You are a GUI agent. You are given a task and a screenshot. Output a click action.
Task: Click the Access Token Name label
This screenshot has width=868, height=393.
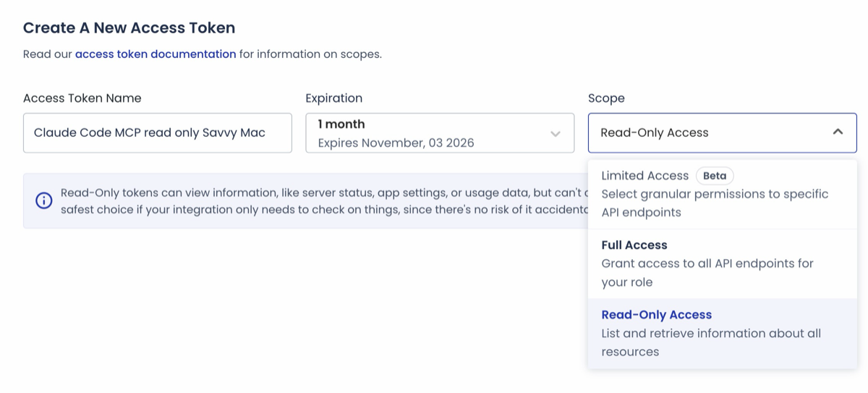click(x=82, y=98)
